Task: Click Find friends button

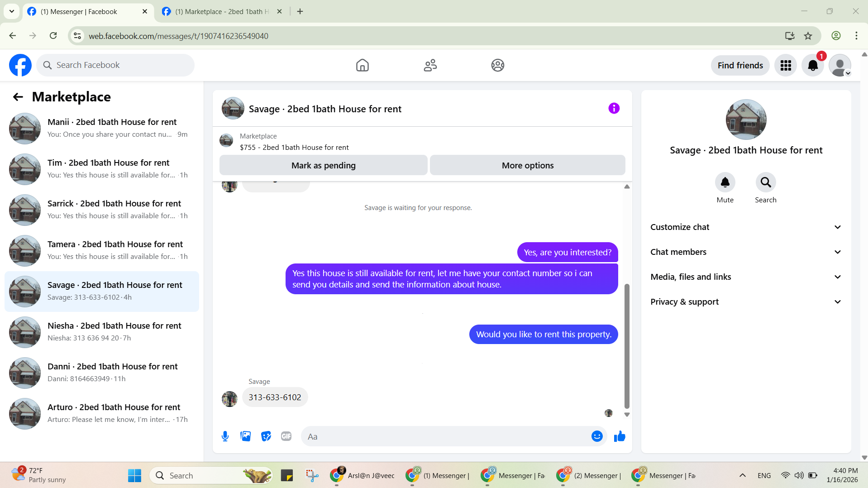Action: [740, 66]
